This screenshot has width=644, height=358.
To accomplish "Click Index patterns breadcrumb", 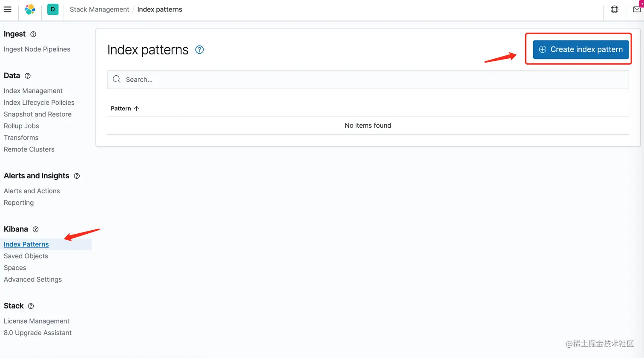I will click(160, 9).
